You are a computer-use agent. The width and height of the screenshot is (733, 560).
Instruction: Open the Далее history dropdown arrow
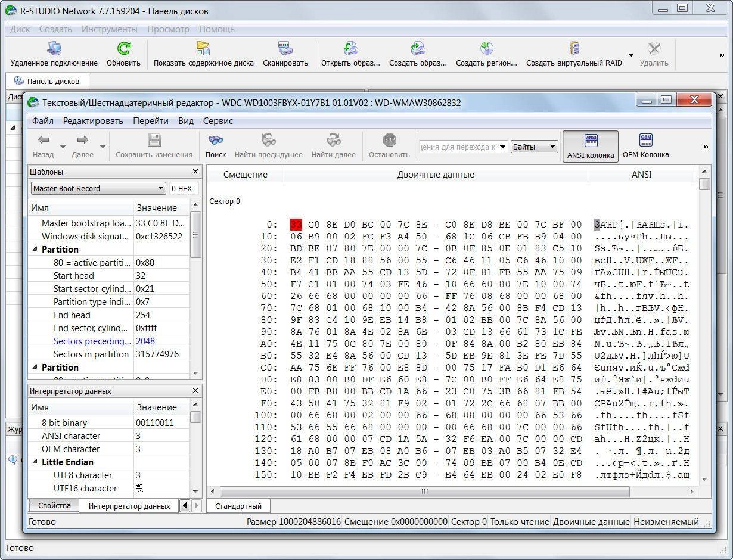click(103, 147)
